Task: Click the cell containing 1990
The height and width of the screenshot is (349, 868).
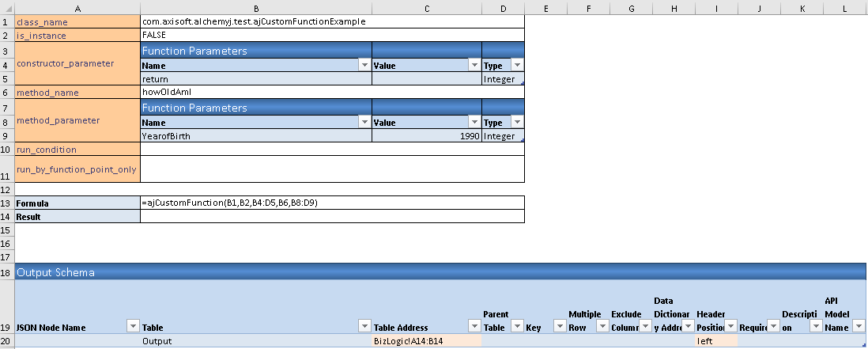Action: 426,136
